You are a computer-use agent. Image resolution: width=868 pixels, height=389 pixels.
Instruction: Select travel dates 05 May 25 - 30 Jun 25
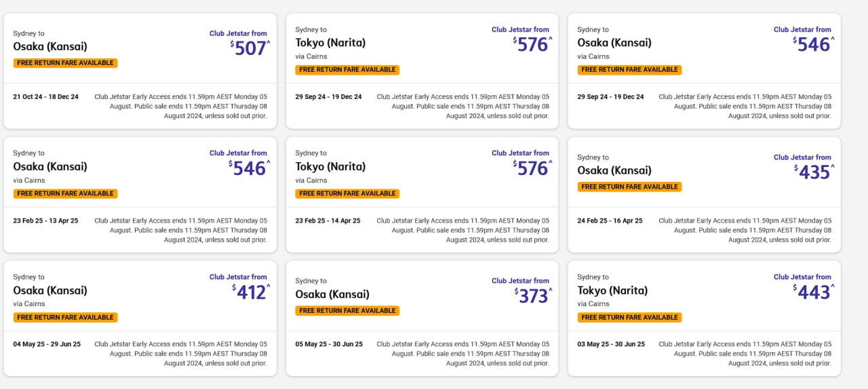click(329, 344)
